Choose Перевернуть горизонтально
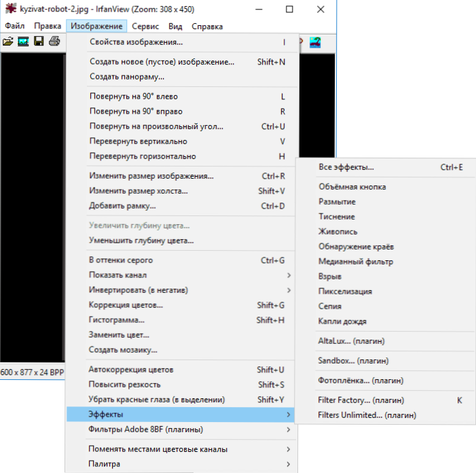The image size is (476, 473). [x=182, y=156]
